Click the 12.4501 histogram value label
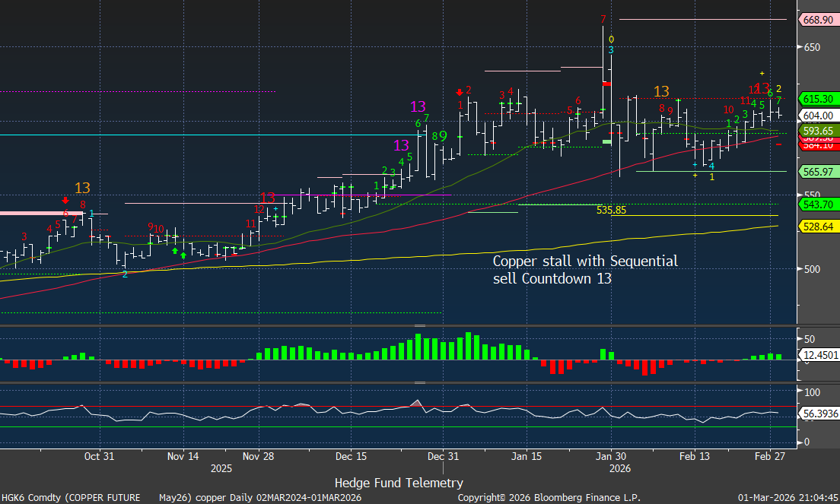 (x=817, y=355)
